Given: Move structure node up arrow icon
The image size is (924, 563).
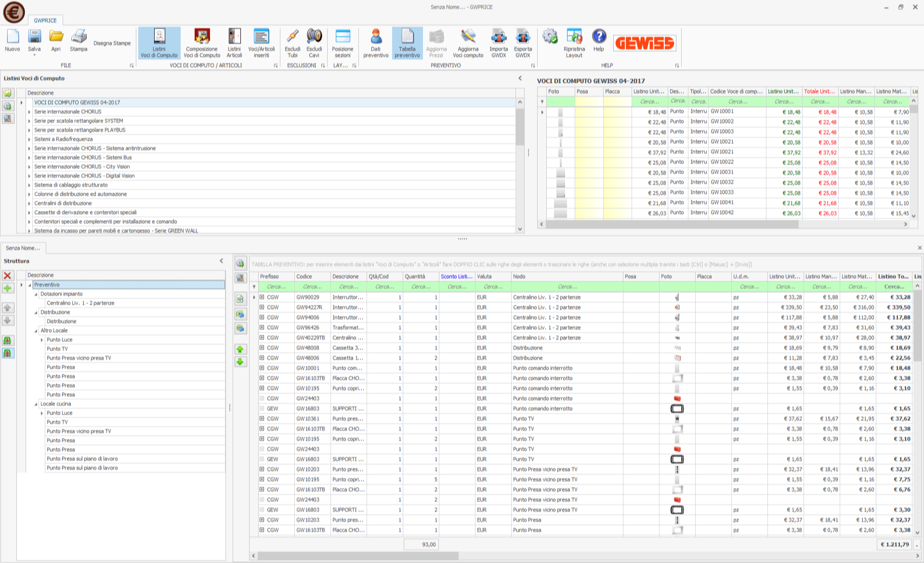Looking at the screenshot, I should (8, 308).
